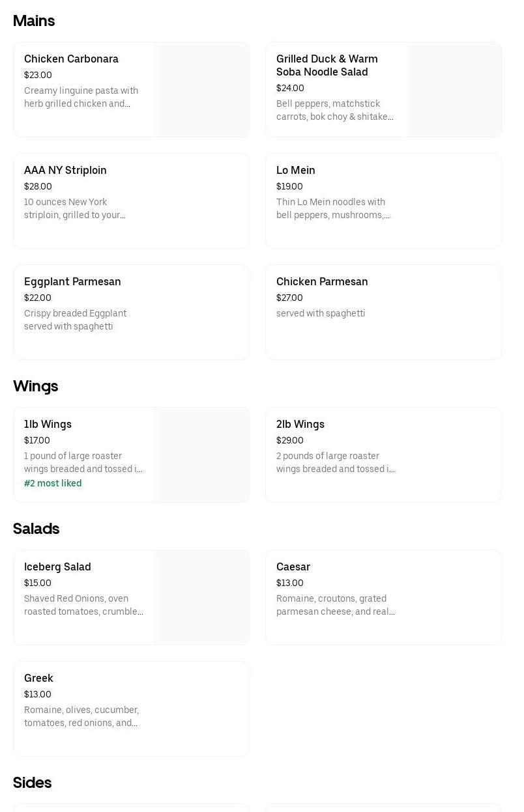Select the 2lb Wings item
The width and height of the screenshot is (524, 812).
pos(300,425)
